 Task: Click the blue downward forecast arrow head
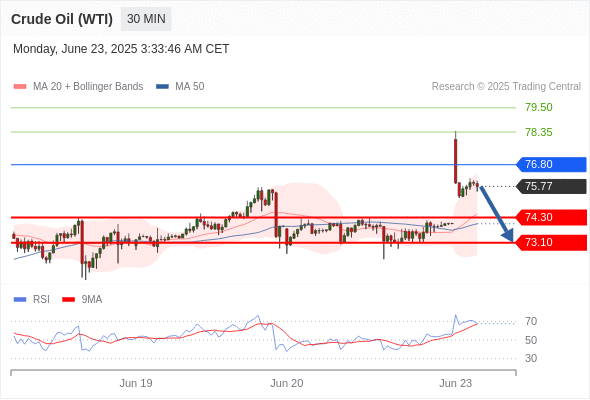tap(508, 236)
